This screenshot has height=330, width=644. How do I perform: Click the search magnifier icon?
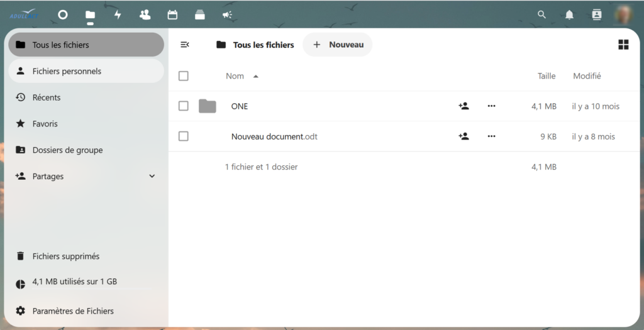(x=541, y=15)
